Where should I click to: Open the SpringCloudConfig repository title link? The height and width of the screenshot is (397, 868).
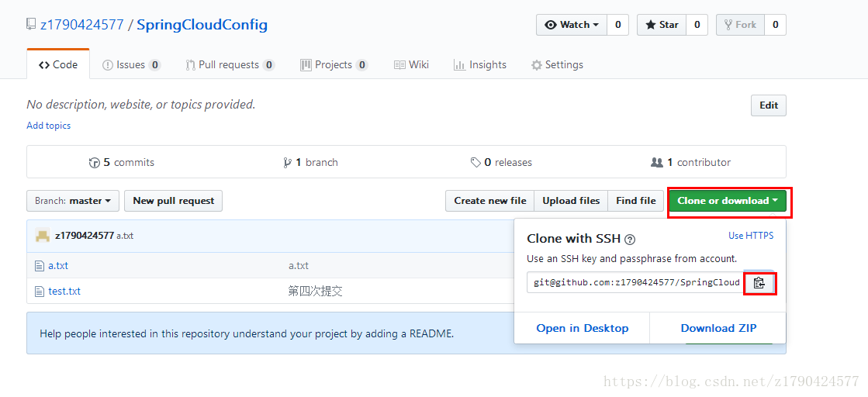tap(202, 24)
